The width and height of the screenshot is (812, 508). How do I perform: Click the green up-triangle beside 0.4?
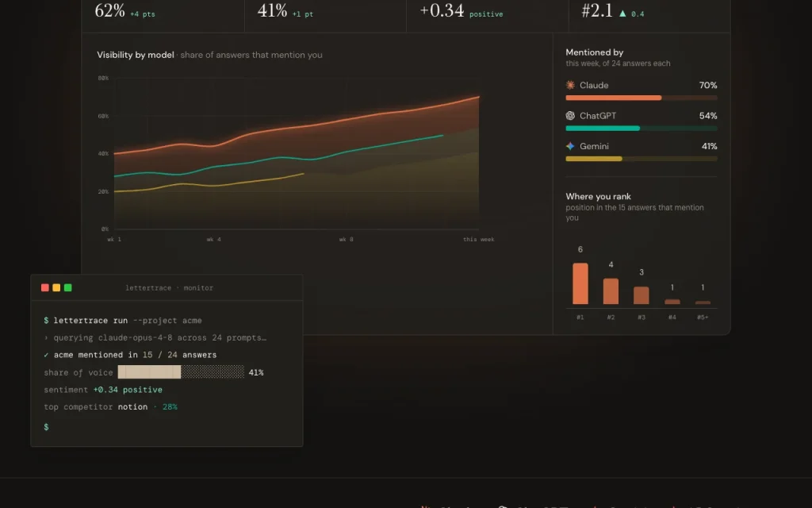(622, 13)
